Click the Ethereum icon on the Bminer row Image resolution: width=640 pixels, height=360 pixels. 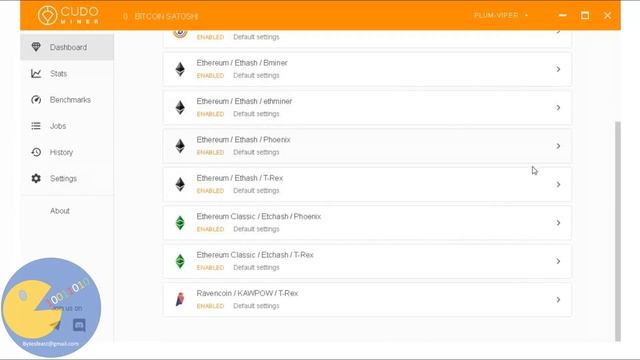coord(180,69)
